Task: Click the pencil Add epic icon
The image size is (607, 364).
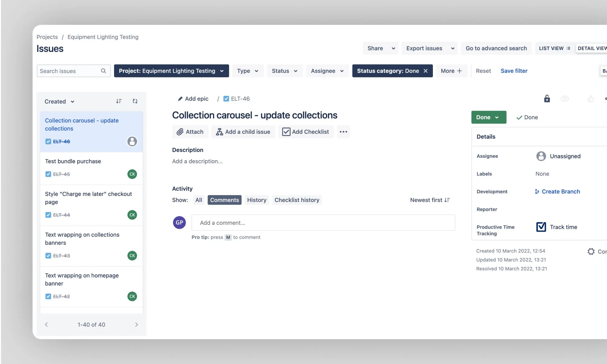Action: coord(180,99)
